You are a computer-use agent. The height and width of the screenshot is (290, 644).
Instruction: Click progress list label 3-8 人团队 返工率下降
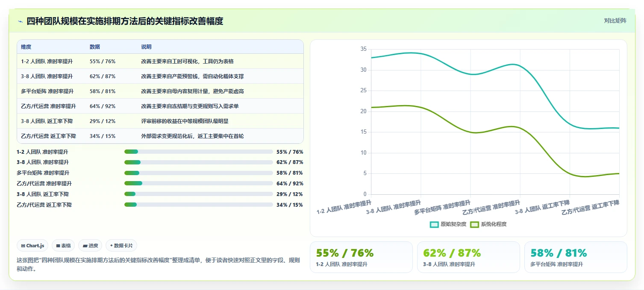click(x=43, y=194)
